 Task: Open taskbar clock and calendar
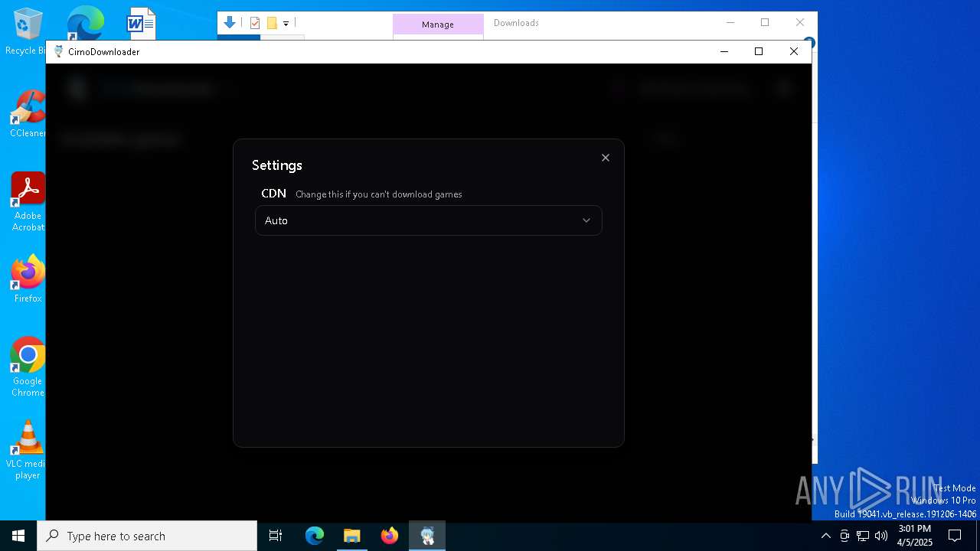(915, 536)
